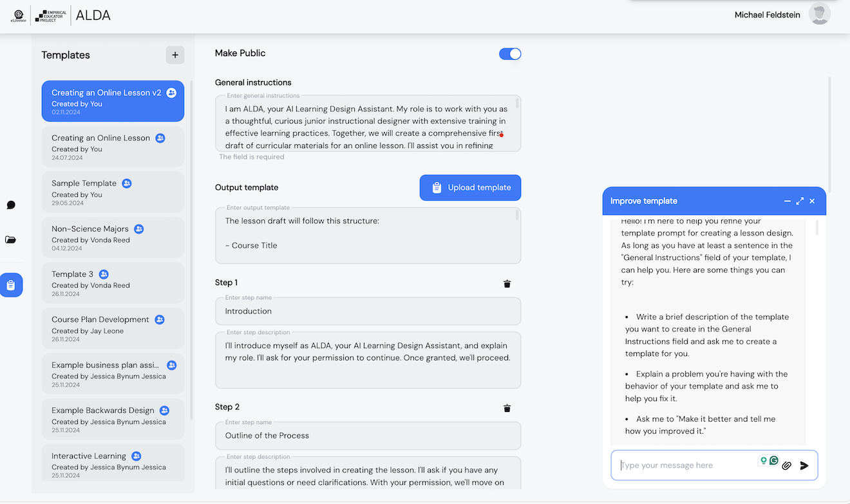Delete Step 2 using its trash icon
The width and height of the screenshot is (850, 504).
(507, 407)
